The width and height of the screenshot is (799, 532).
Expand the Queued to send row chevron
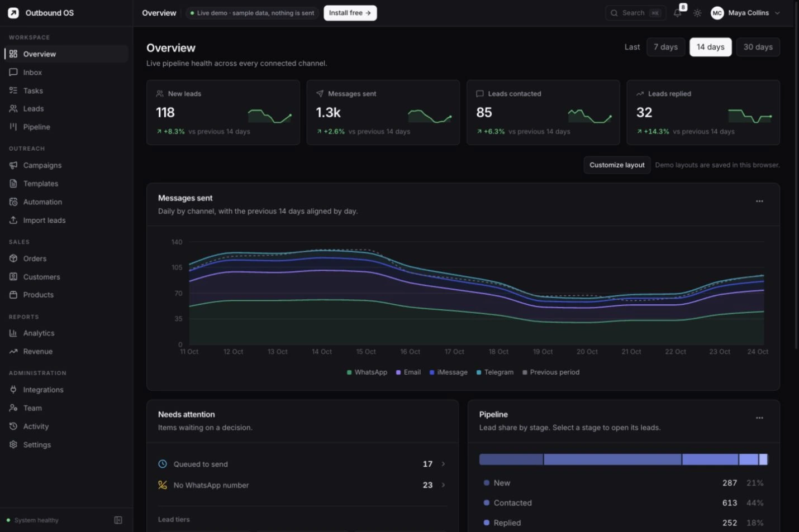point(443,464)
